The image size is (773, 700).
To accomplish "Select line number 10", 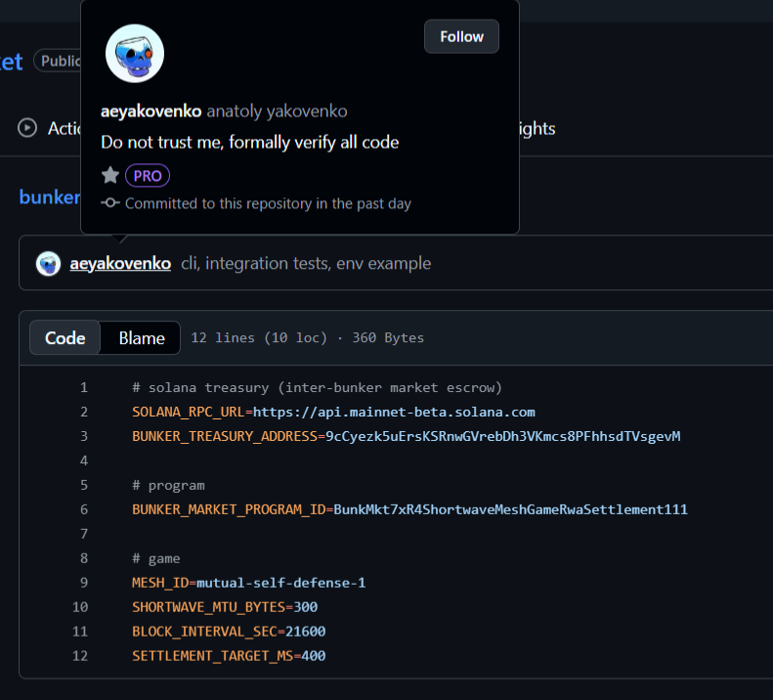I will (x=80, y=607).
